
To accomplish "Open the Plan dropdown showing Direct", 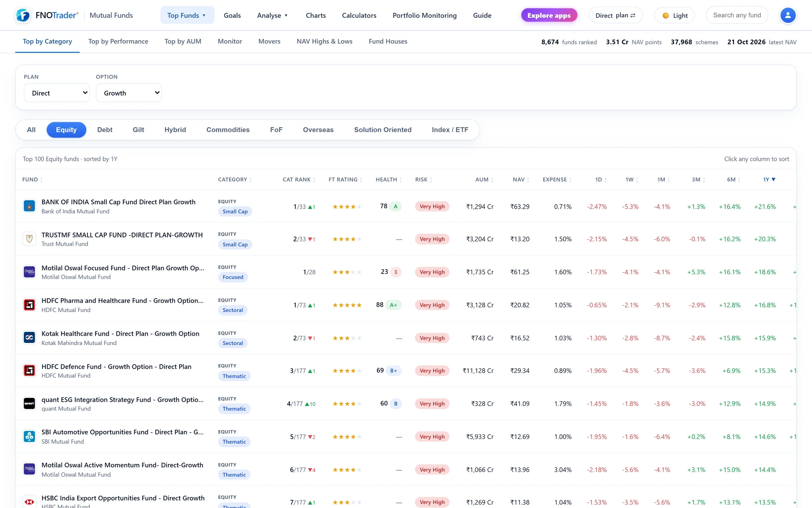I will pyautogui.click(x=57, y=93).
